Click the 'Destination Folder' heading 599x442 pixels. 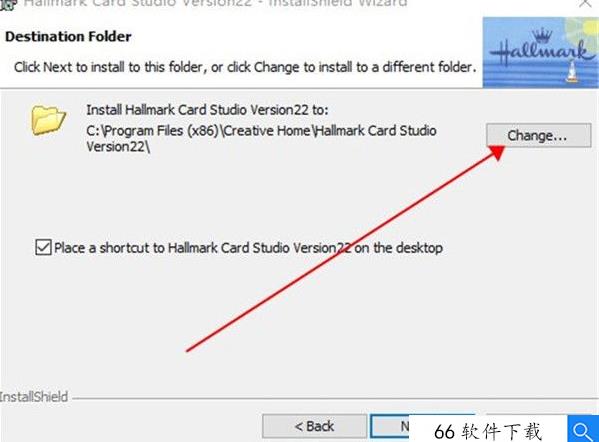tap(68, 37)
